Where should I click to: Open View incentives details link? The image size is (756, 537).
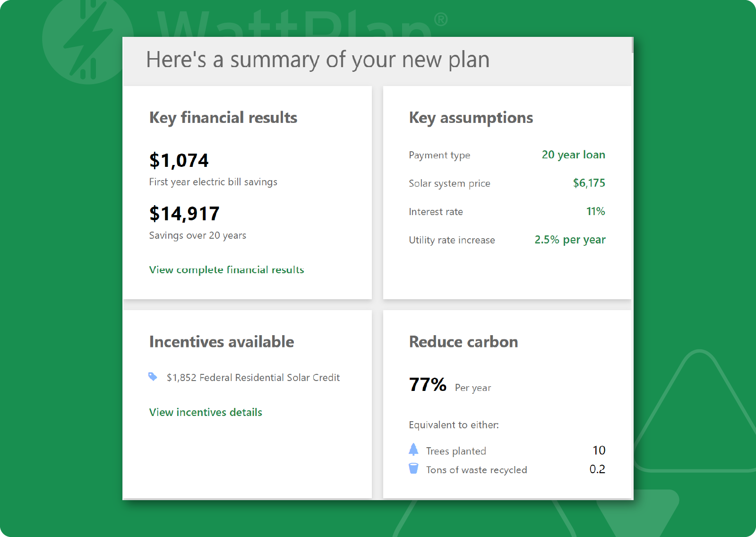tap(206, 412)
